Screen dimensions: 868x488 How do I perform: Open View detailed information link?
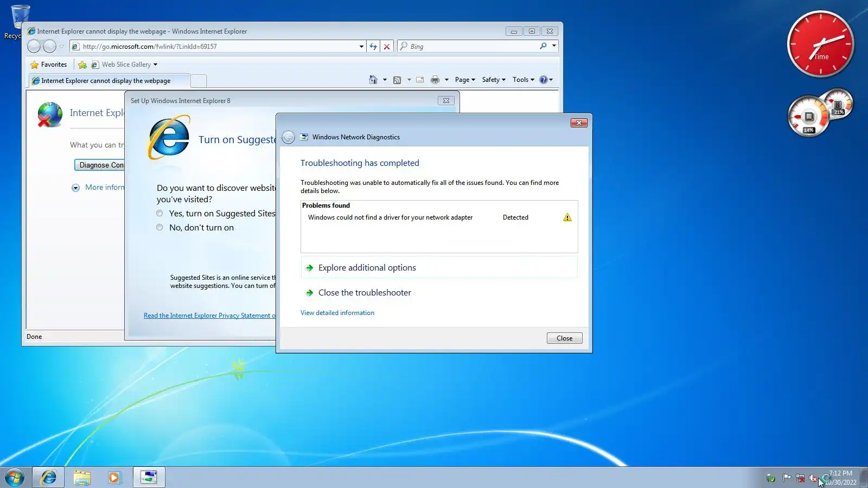pyautogui.click(x=337, y=313)
